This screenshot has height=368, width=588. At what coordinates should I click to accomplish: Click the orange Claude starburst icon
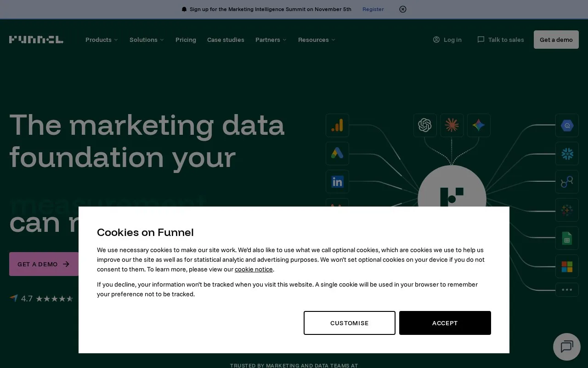pos(452,125)
